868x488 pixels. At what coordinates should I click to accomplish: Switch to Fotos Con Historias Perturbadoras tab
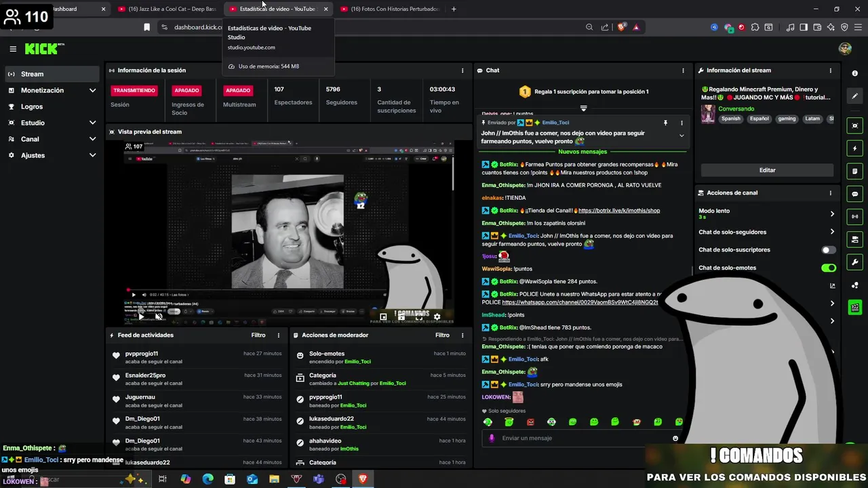click(390, 9)
